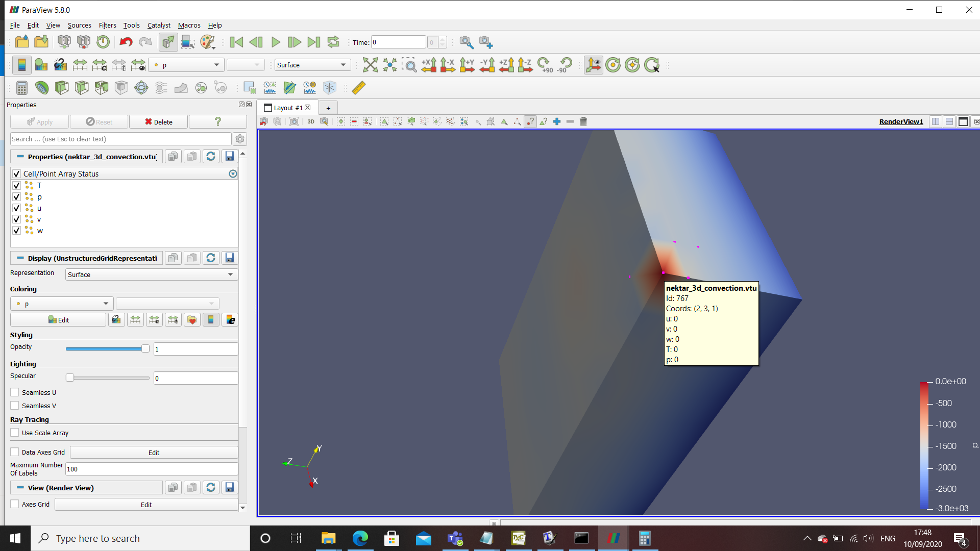The image size is (980, 551).
Task: Click Rescale to data range icon
Action: pyautogui.click(x=80, y=65)
